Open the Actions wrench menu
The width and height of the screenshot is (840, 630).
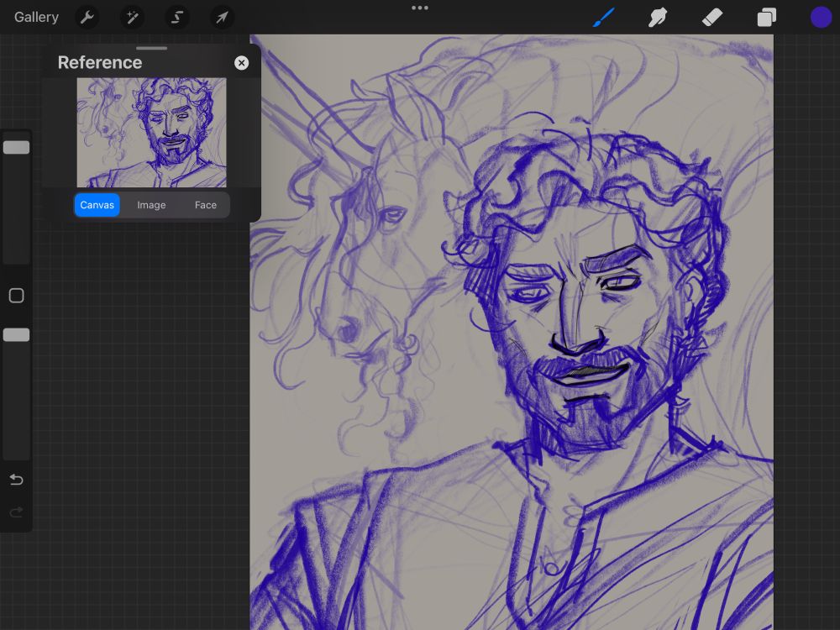tap(87, 17)
